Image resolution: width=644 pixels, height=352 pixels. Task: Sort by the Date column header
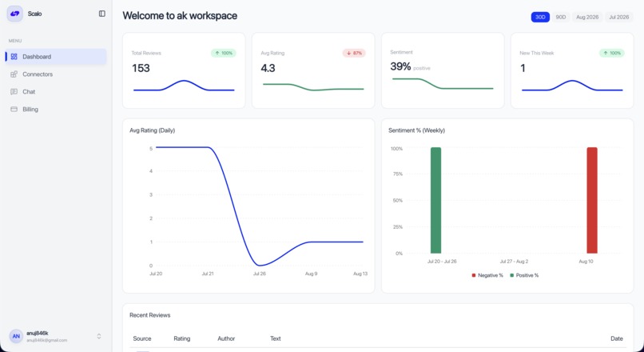click(617, 338)
